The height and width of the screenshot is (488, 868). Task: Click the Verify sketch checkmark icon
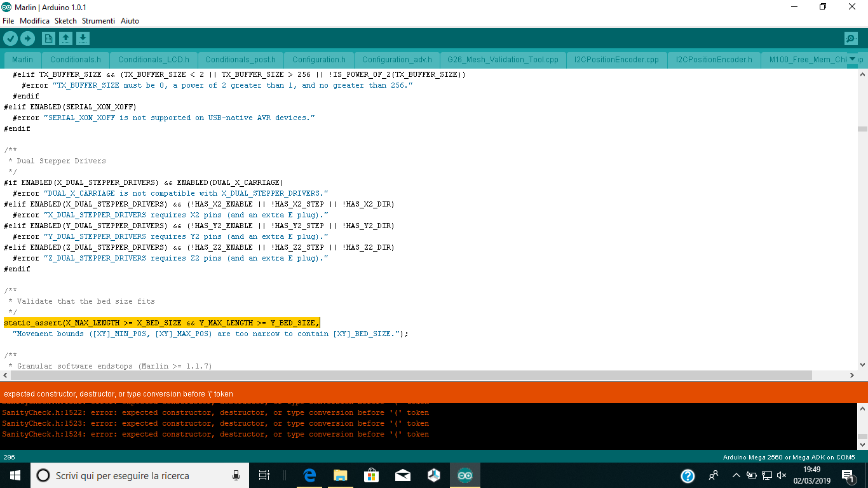pos(10,39)
